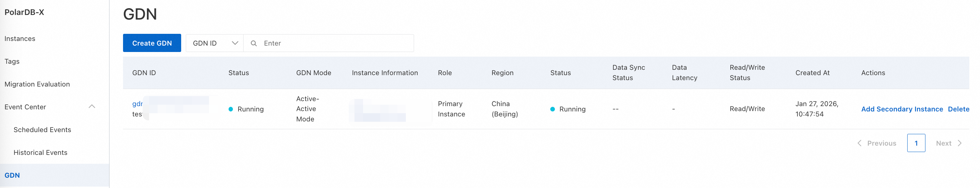
Task: Click the Previous page arrow button
Action: coord(877,143)
